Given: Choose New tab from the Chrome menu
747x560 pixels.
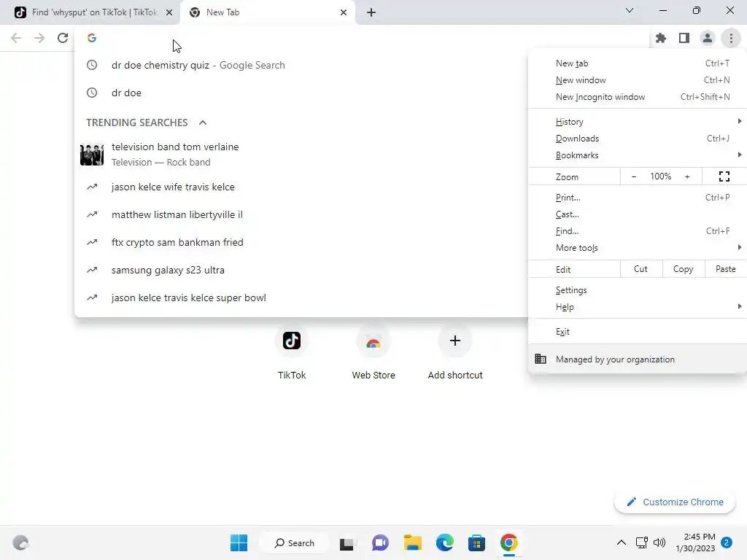Looking at the screenshot, I should pyautogui.click(x=638, y=63).
